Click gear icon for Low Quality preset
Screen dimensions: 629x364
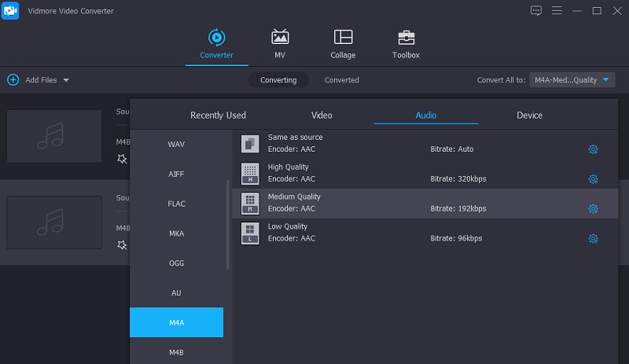click(x=594, y=239)
